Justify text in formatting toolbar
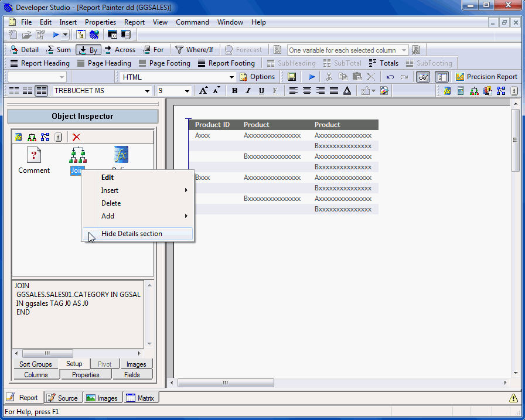 (334, 91)
